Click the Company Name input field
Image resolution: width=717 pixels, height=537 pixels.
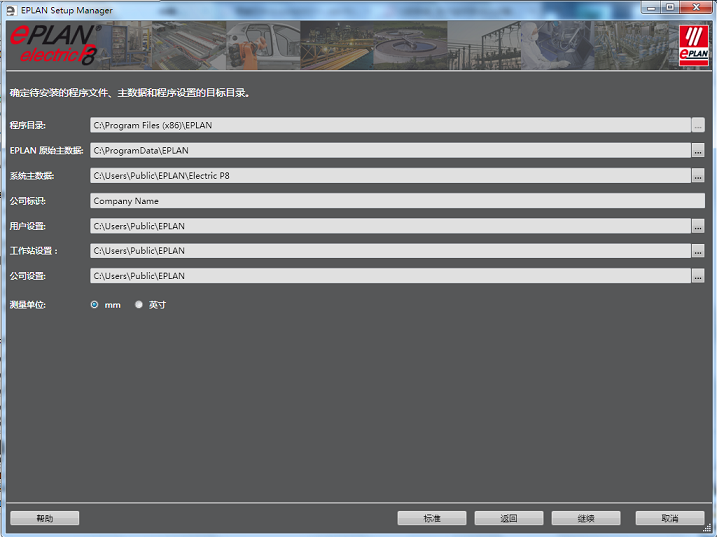coord(397,201)
